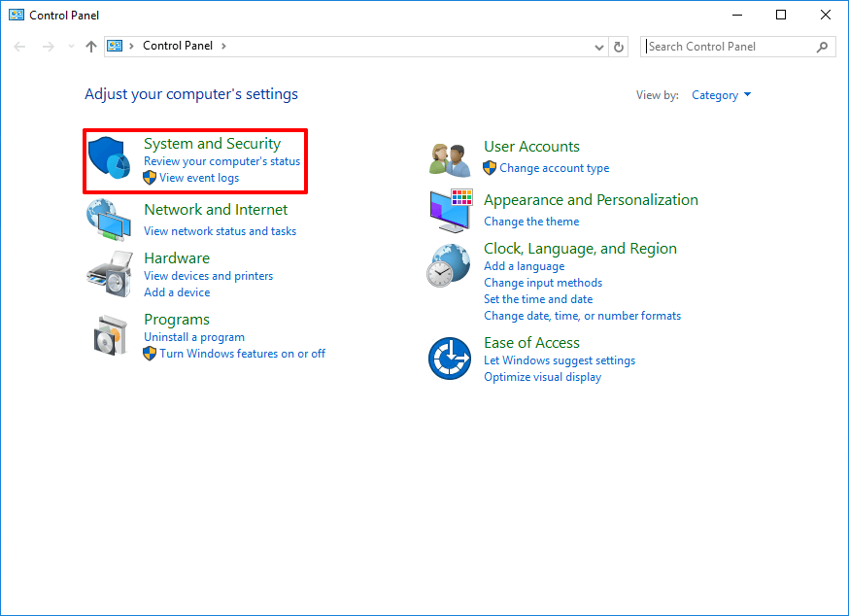The height and width of the screenshot is (616, 849).
Task: Open the address bar history dropdown
Action: [x=598, y=47]
